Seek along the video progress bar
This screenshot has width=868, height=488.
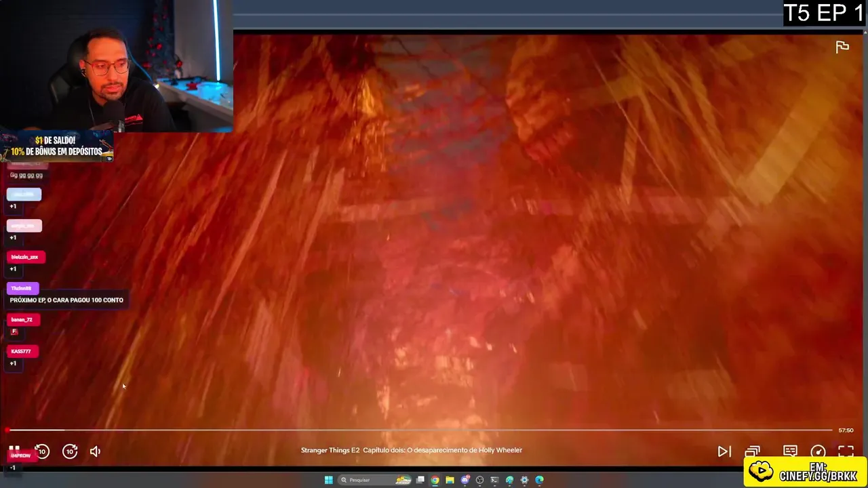point(420,430)
